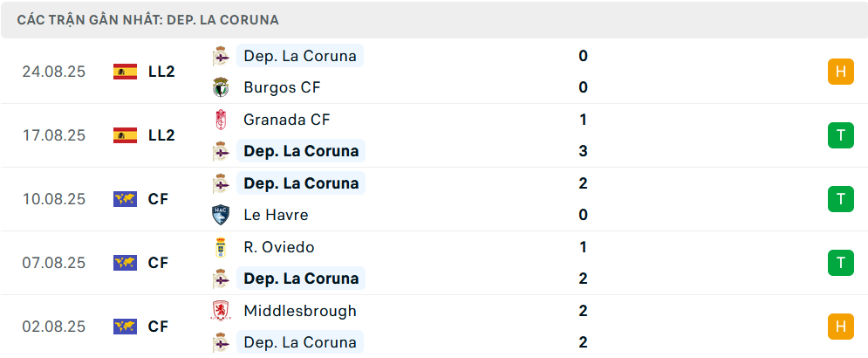Click Spain flag on 17.08.25 match

[x=126, y=135]
